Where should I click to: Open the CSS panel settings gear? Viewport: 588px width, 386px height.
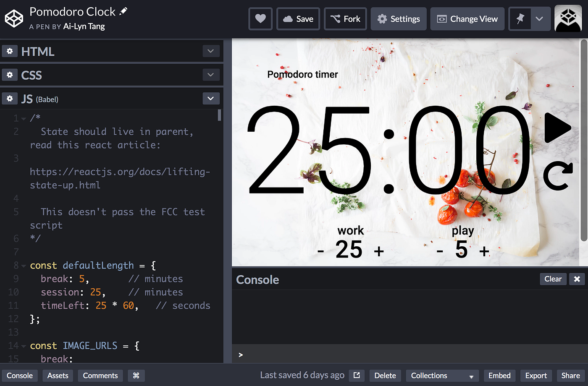point(10,75)
